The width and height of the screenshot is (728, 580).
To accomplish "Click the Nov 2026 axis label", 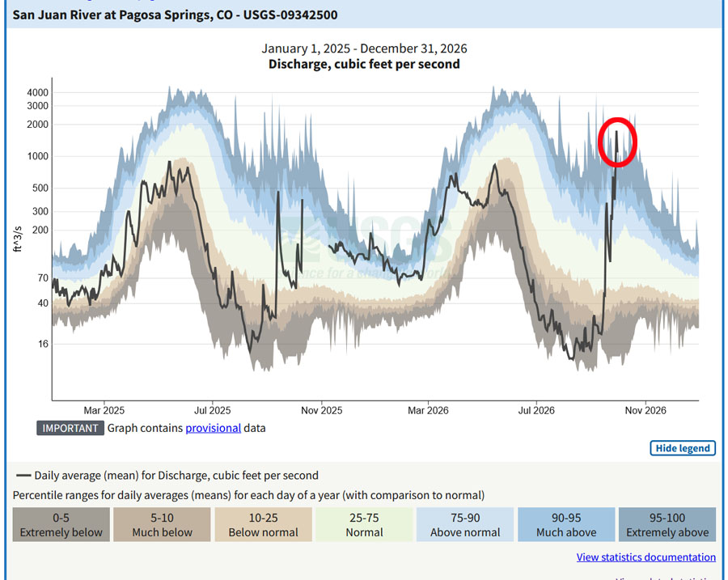I will click(645, 410).
